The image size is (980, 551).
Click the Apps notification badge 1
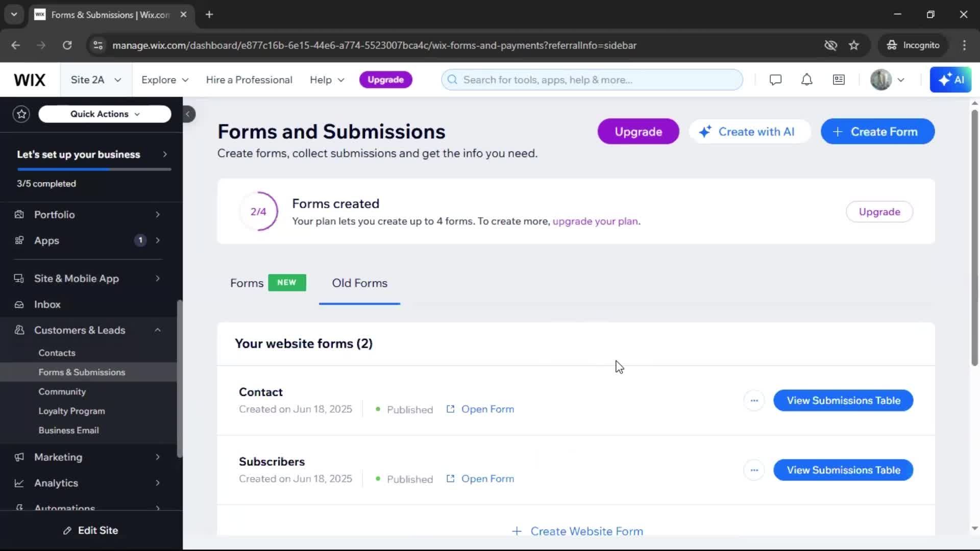140,240
